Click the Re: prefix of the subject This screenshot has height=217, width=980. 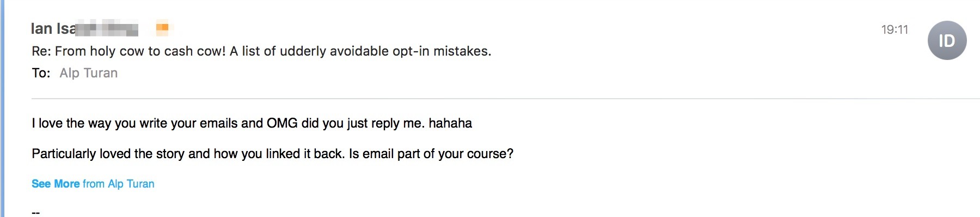pos(41,51)
